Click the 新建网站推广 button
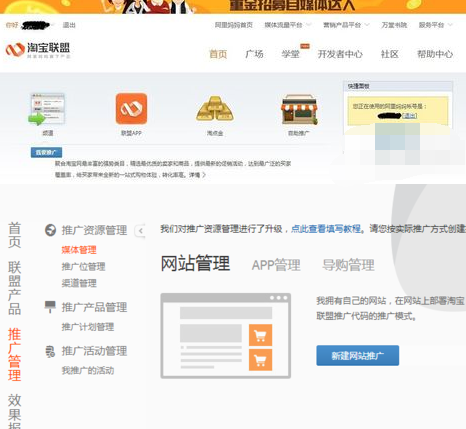The width and height of the screenshot is (466, 429). point(358,355)
